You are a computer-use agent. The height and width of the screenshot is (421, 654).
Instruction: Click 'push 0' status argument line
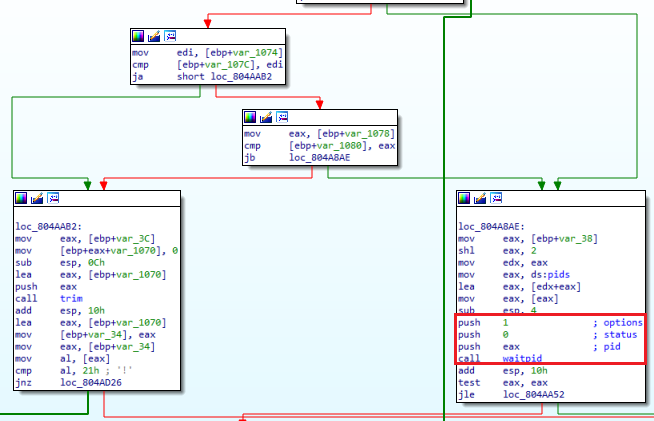548,335
